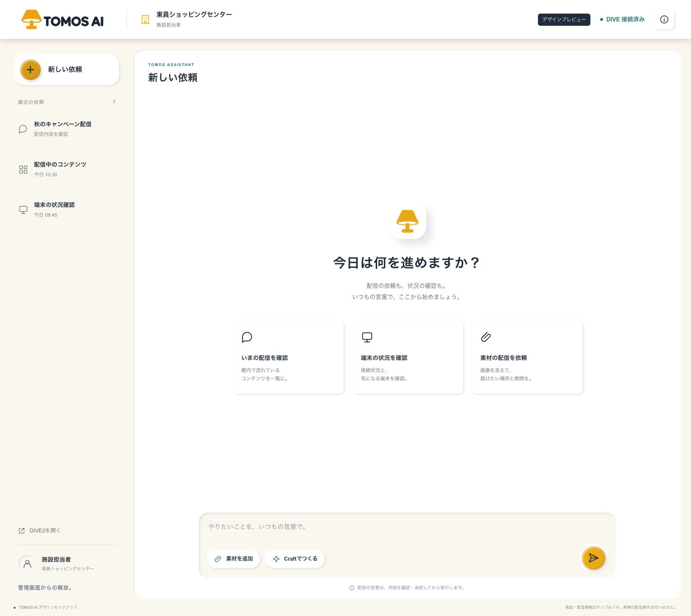Viewport: 691px width, 616px height.
Task: Click the grid icon beside 配信中のコンテンツ
Action: [23, 170]
